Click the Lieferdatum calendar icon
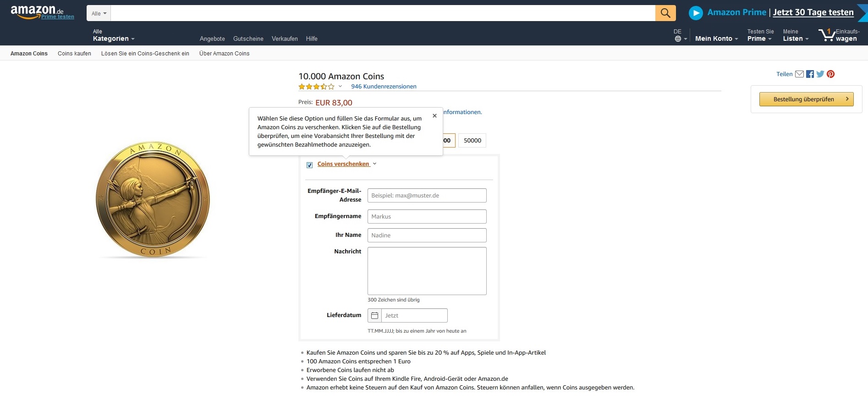This screenshot has height=400, width=868. 374,316
